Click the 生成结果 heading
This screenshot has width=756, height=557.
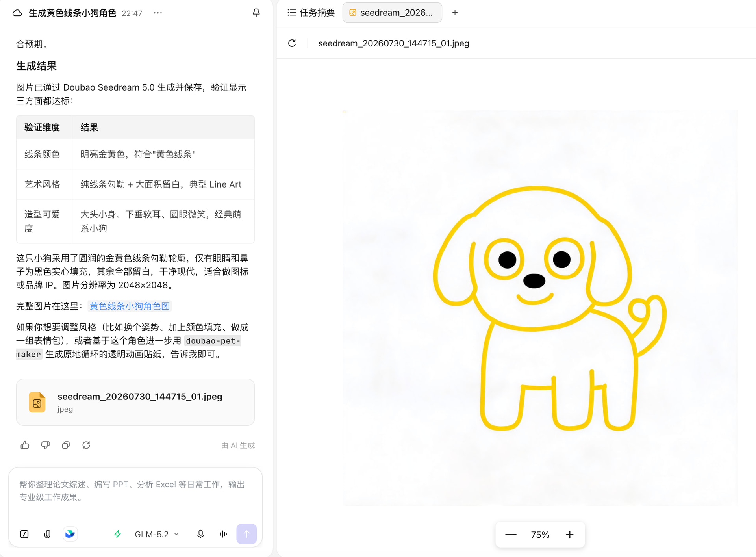pos(36,66)
